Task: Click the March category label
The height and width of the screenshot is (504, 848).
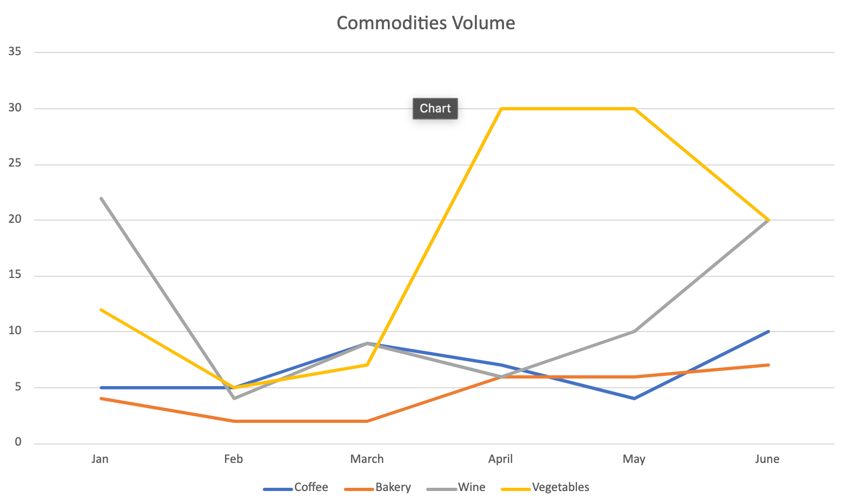Action: pyautogui.click(x=367, y=459)
